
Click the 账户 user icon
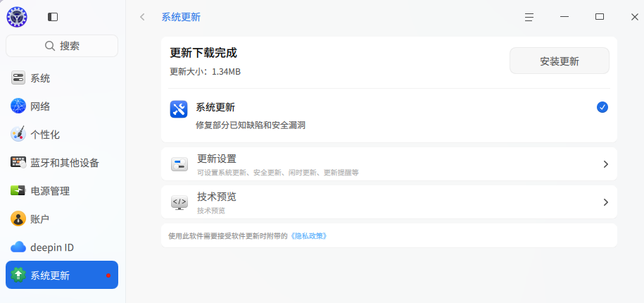click(x=18, y=218)
